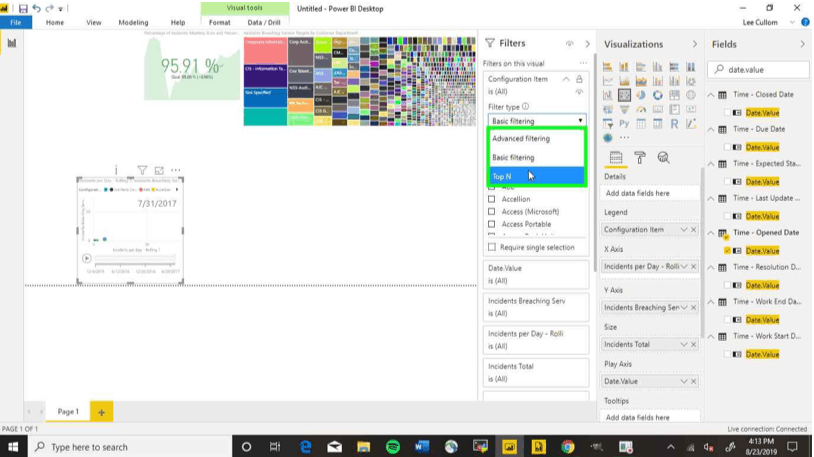Check Date.Value under Time - Due Date

tap(727, 147)
